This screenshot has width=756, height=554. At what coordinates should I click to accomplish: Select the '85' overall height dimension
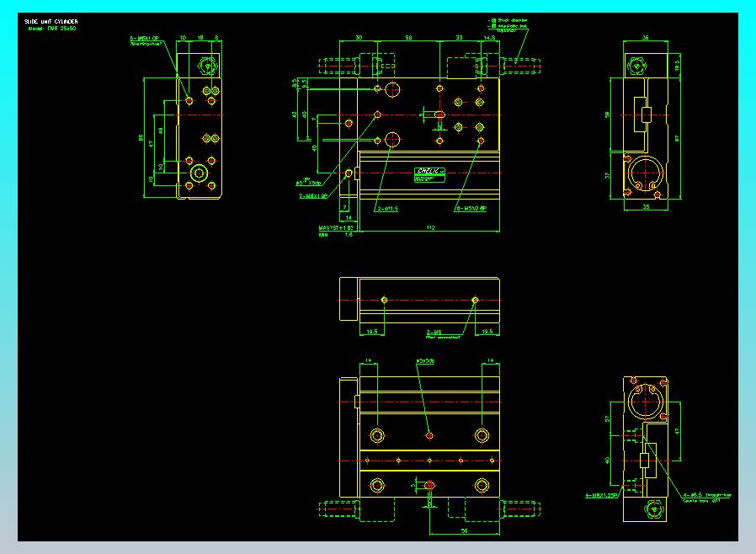[141, 138]
